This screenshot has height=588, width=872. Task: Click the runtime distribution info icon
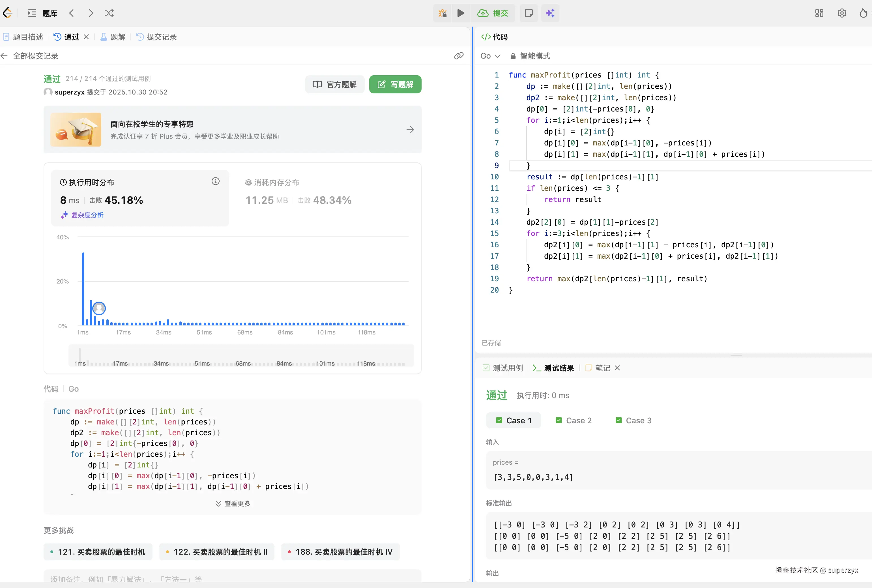215,181
